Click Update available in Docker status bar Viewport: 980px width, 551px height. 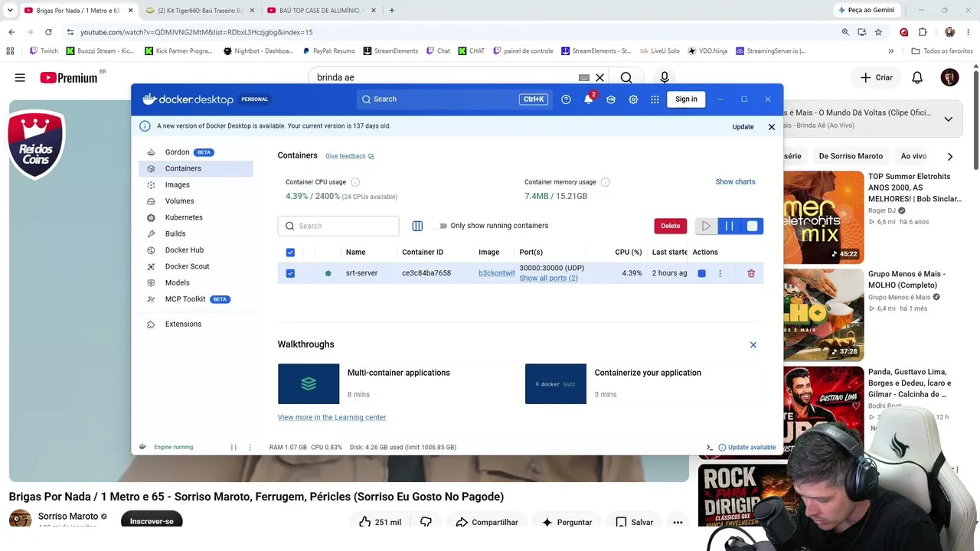tap(746, 448)
